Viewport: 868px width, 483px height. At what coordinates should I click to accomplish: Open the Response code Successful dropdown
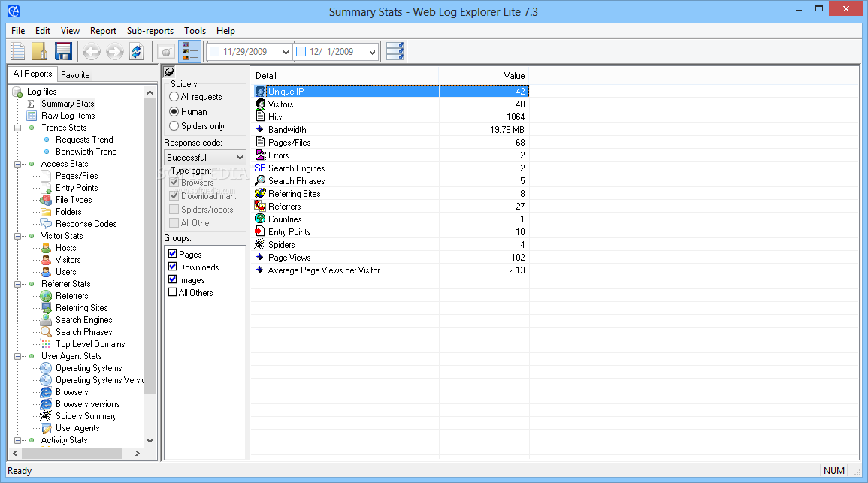tap(205, 158)
